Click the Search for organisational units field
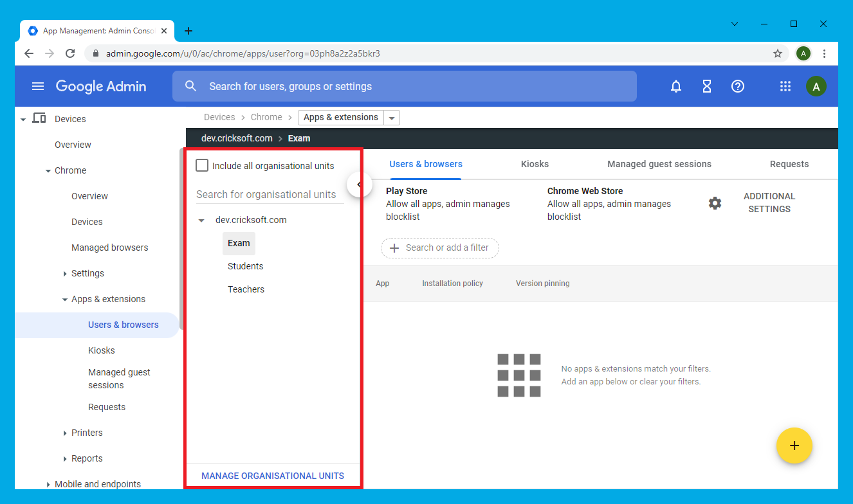Image resolution: width=853 pixels, height=504 pixels. pyautogui.click(x=269, y=194)
